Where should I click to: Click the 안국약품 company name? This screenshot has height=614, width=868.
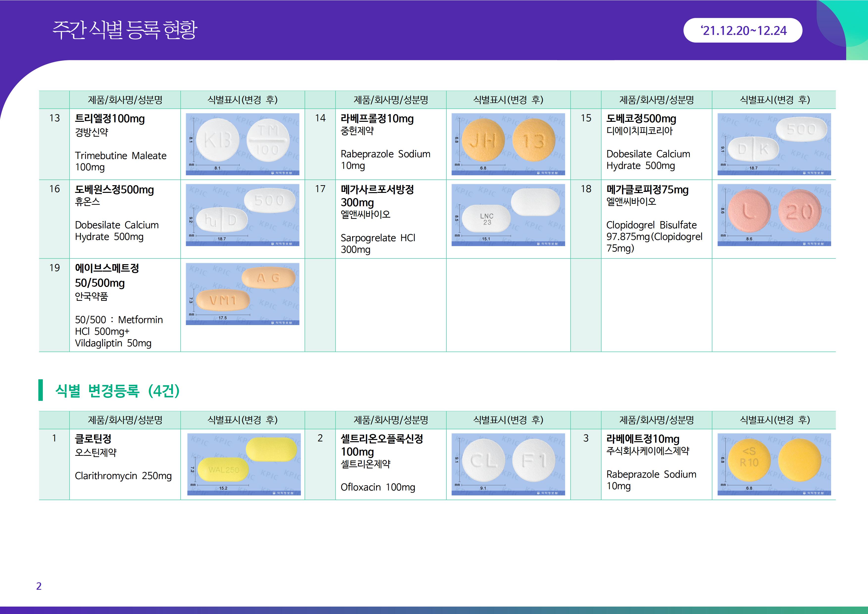coord(91,296)
